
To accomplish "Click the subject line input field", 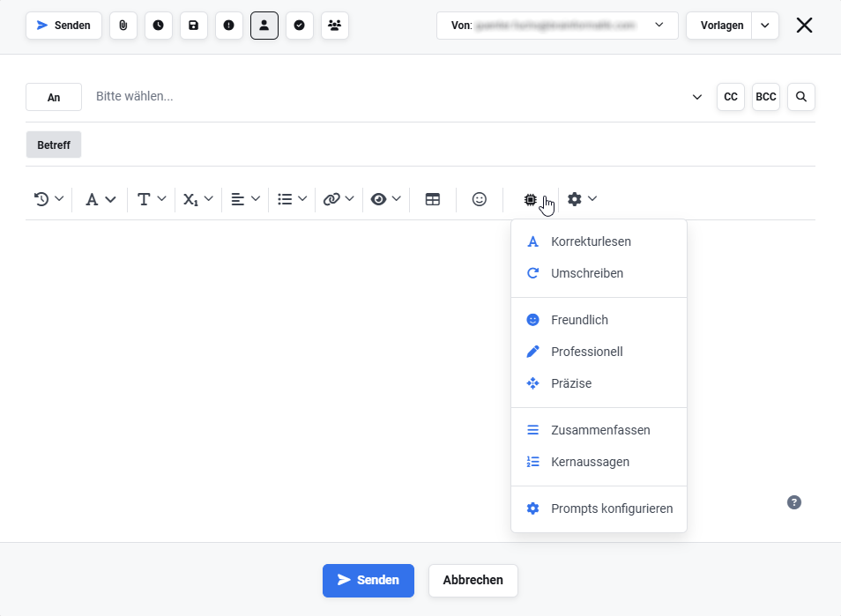I will point(448,145).
